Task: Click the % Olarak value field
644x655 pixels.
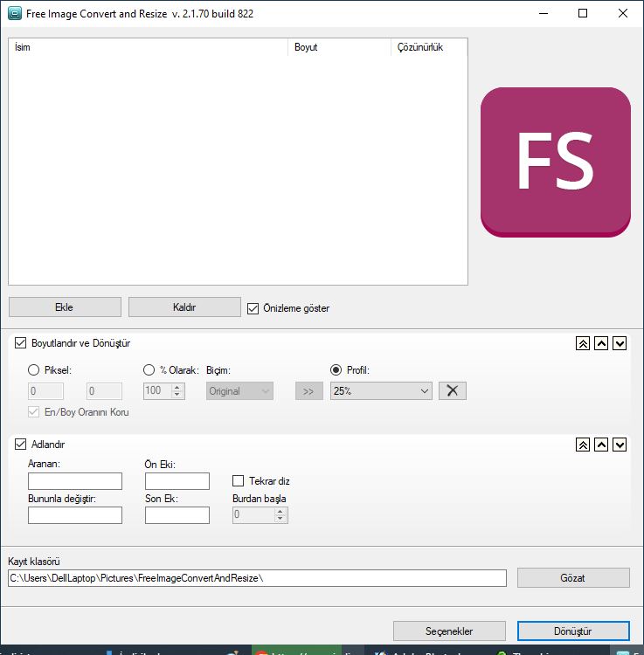Action: pos(157,391)
